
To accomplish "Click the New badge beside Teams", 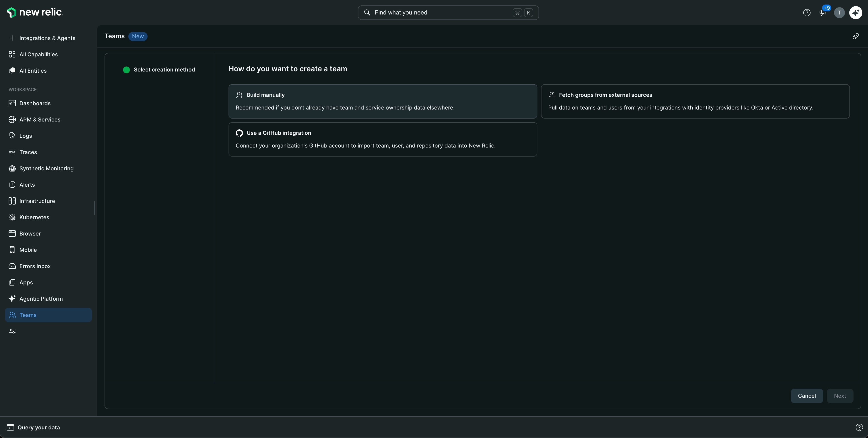I will click(138, 36).
